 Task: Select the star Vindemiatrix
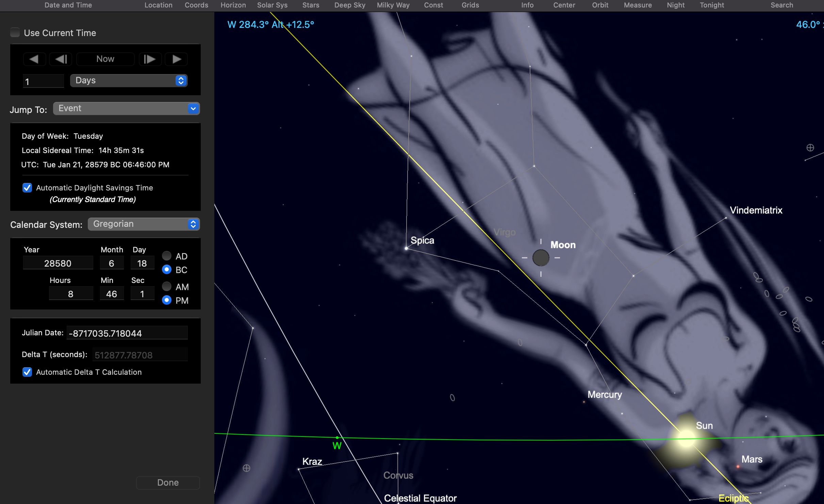726,218
